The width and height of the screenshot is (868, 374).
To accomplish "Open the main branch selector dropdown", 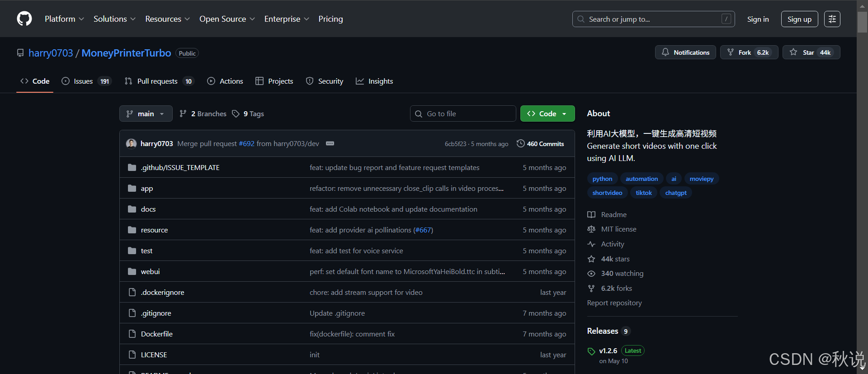I will [146, 114].
